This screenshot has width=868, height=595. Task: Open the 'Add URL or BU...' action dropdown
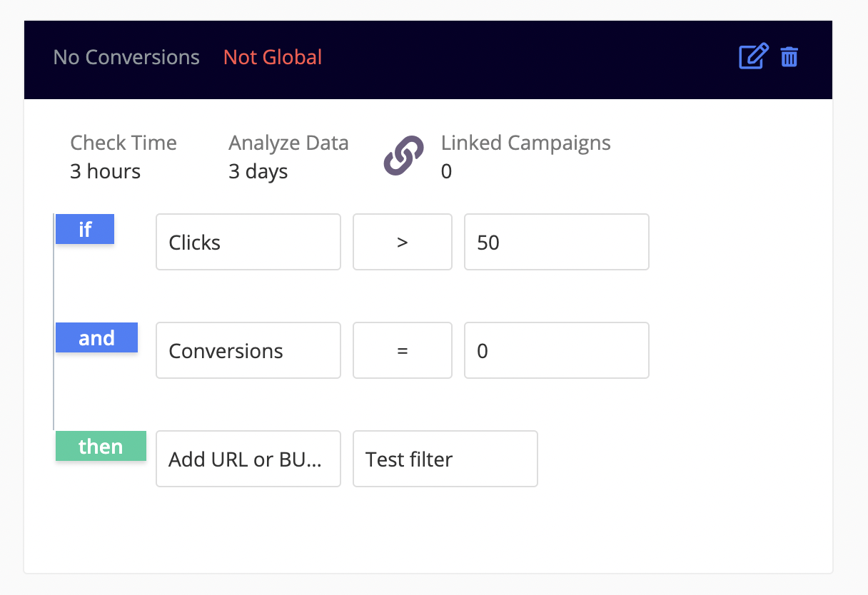pos(248,459)
